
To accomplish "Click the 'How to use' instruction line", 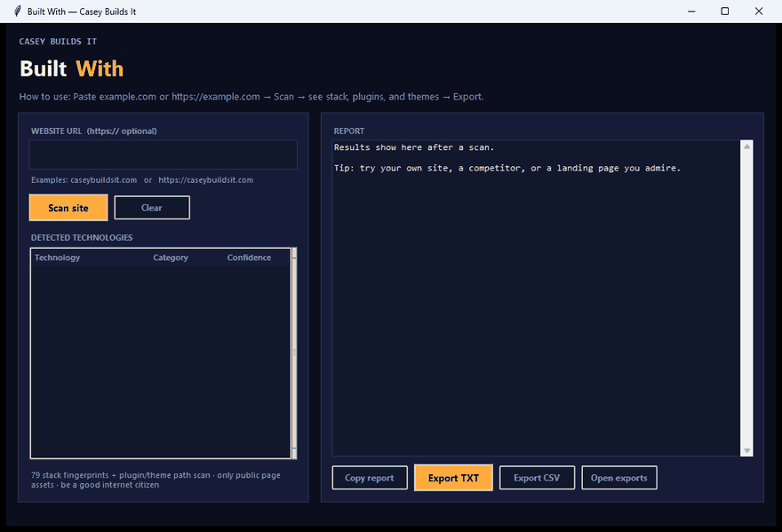I will point(251,97).
